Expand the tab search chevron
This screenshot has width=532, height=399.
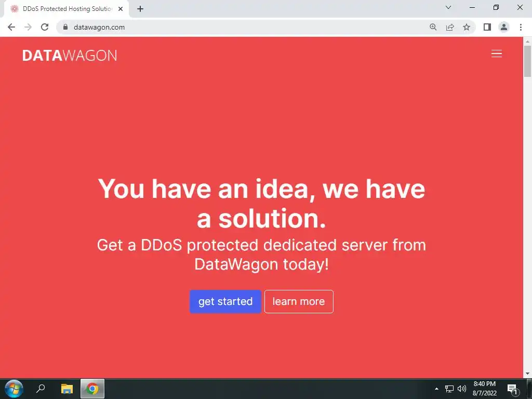point(448,7)
